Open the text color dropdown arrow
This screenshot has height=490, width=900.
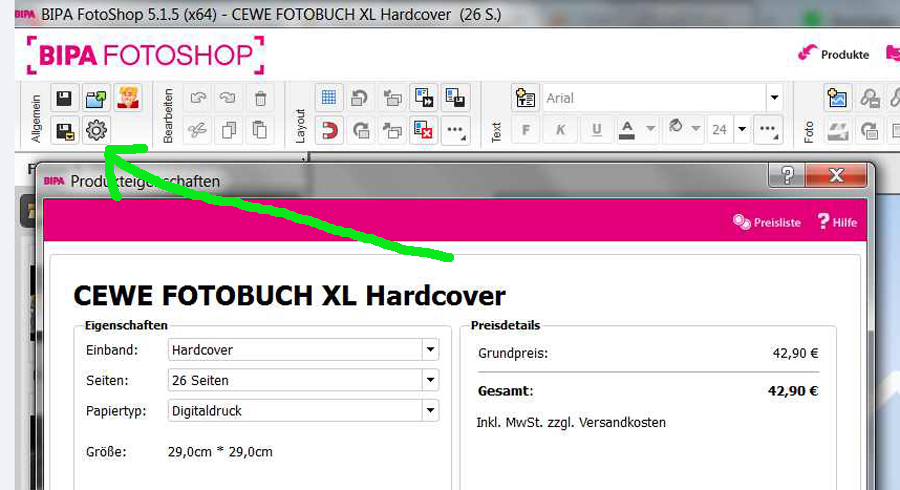(x=650, y=129)
